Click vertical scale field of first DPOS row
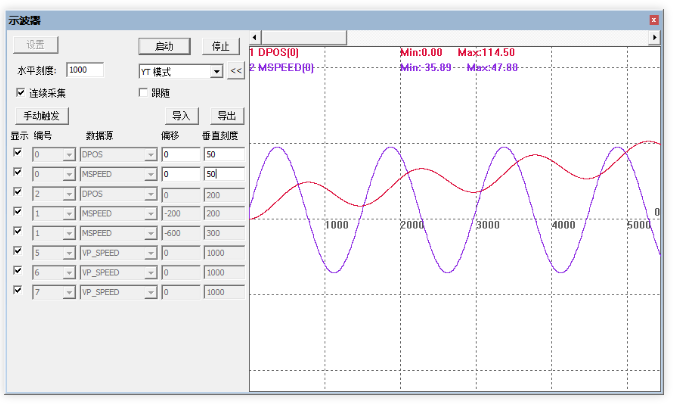The image size is (675, 405). 224,154
